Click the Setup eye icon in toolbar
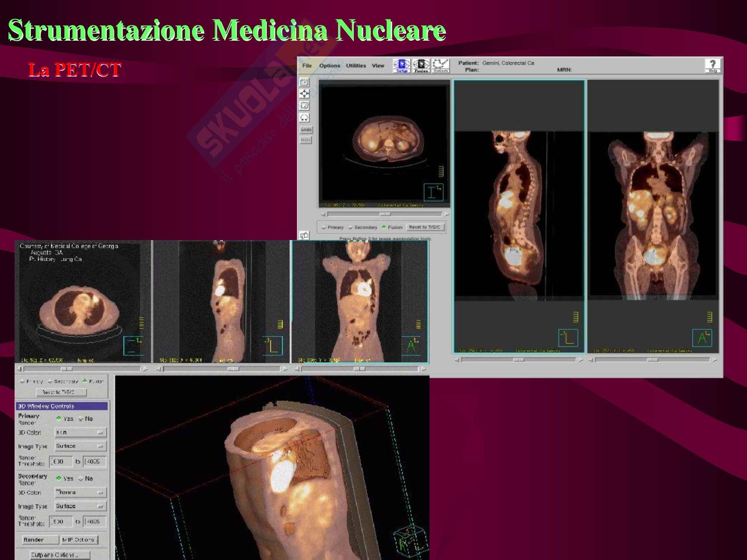747x560 pixels. (402, 66)
